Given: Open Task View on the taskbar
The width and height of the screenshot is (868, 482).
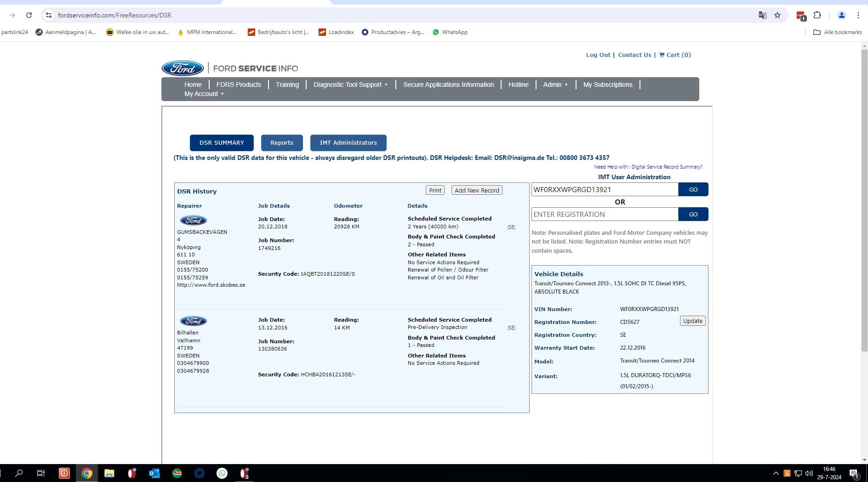Looking at the screenshot, I should click(x=41, y=473).
